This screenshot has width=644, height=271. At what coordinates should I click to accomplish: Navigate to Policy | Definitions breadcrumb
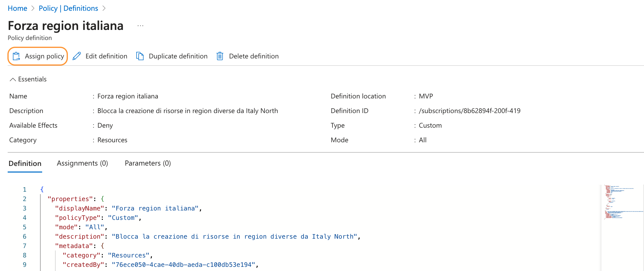coord(68,8)
